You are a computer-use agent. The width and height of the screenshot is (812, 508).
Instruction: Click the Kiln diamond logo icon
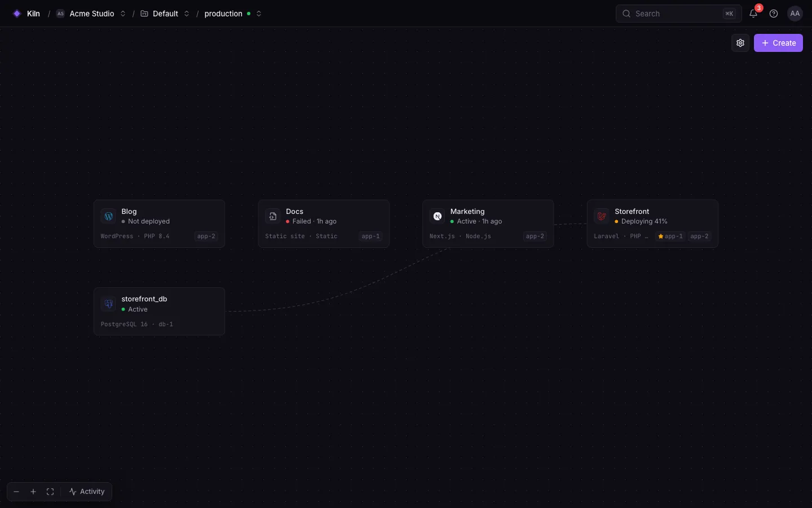pyautogui.click(x=17, y=14)
